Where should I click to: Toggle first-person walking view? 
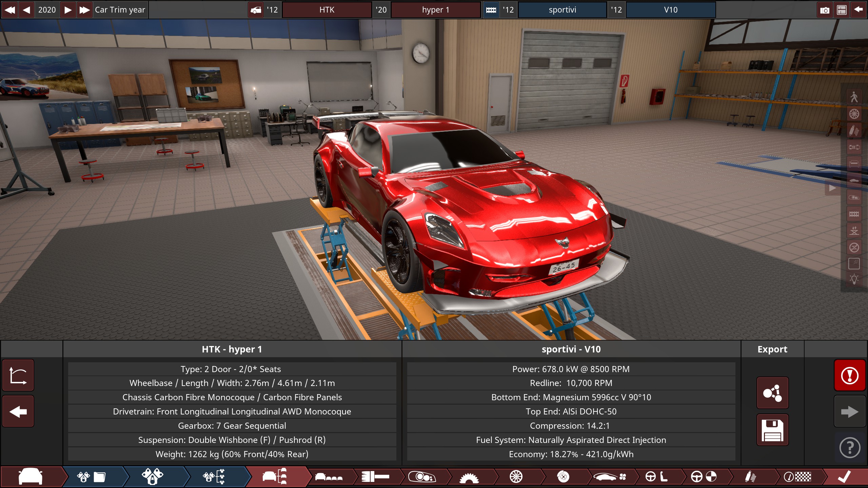pyautogui.click(x=854, y=97)
